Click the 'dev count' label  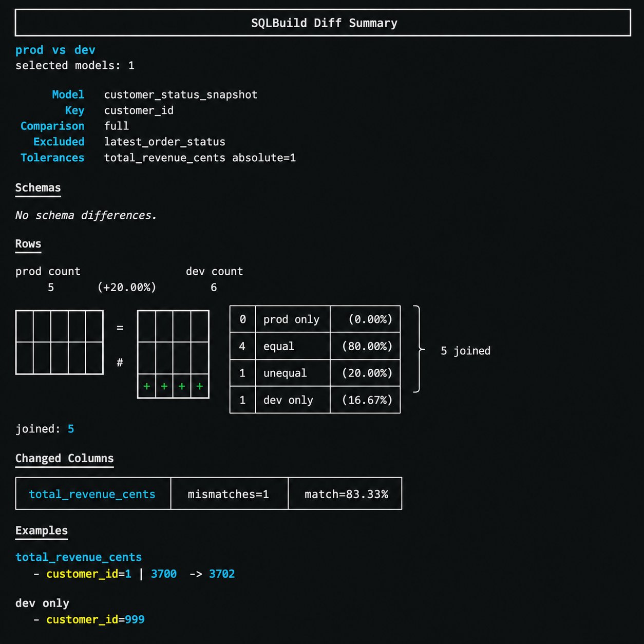[215, 271]
